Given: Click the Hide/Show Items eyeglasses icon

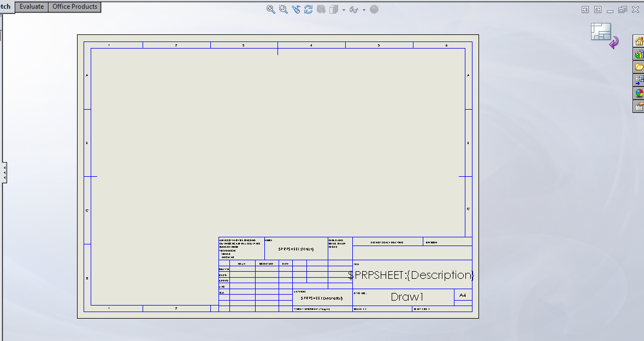Looking at the screenshot, I should click(x=355, y=9).
